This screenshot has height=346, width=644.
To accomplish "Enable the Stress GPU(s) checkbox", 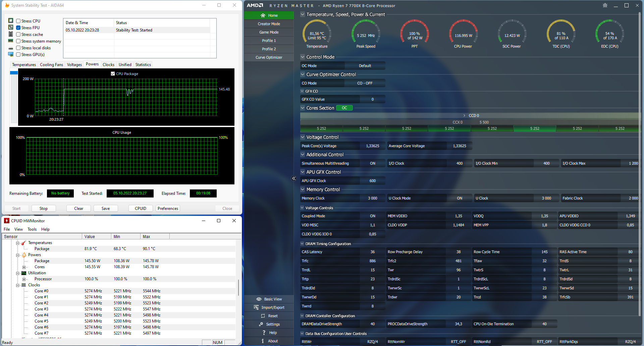I will (18, 54).
